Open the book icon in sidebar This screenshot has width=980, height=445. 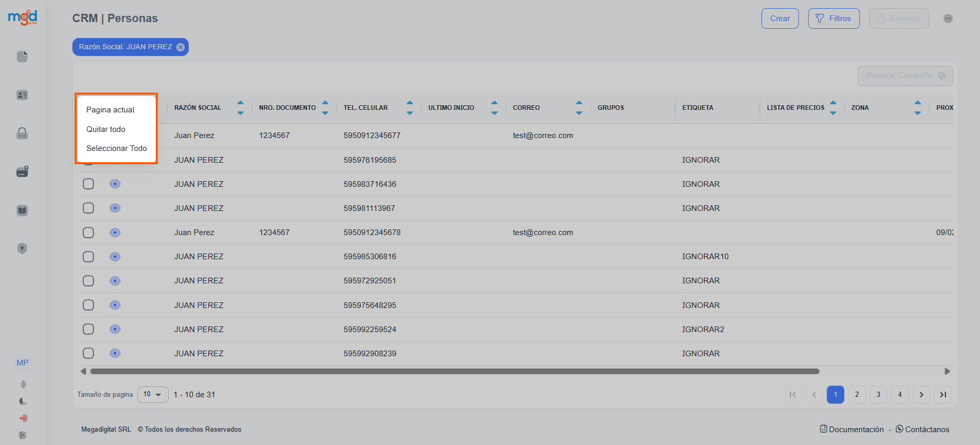click(x=22, y=210)
